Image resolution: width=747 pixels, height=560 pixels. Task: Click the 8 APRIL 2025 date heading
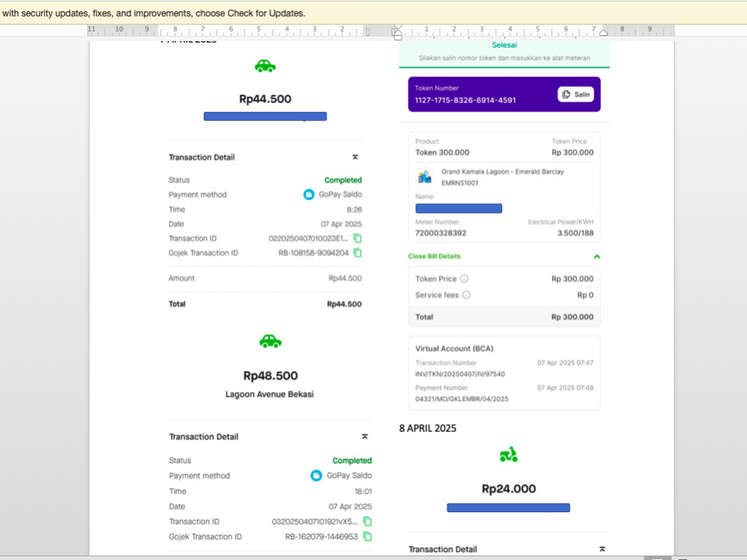(x=428, y=428)
